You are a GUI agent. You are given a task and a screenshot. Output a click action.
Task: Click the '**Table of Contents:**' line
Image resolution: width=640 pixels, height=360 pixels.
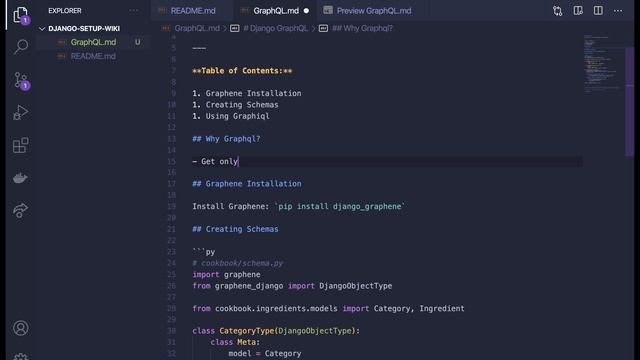[242, 71]
